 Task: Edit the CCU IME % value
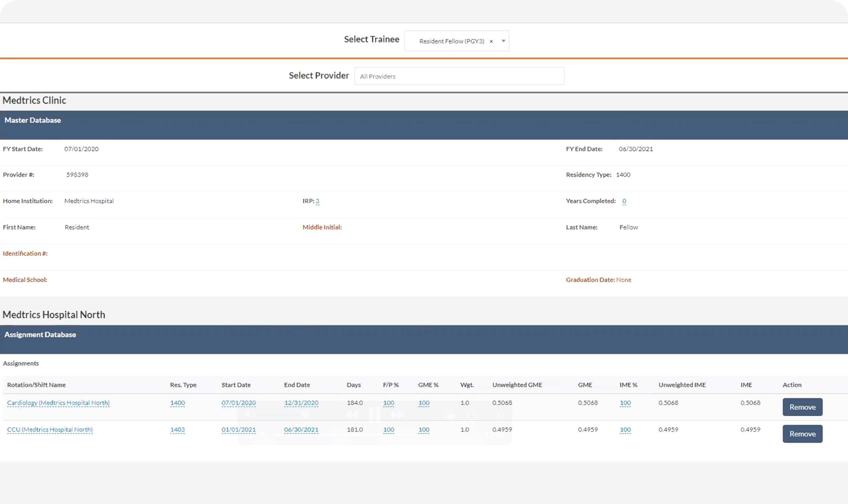625,430
